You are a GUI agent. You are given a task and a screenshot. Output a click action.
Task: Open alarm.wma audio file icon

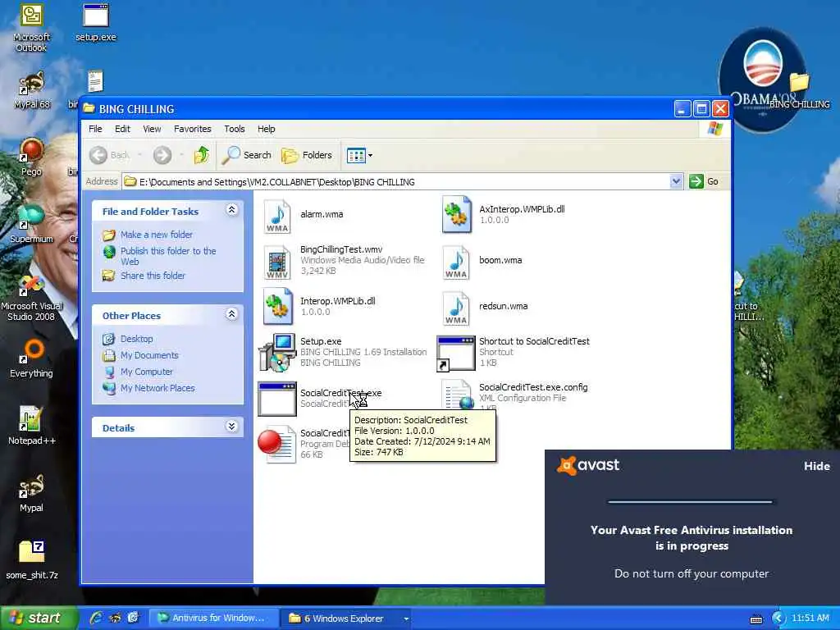(277, 216)
